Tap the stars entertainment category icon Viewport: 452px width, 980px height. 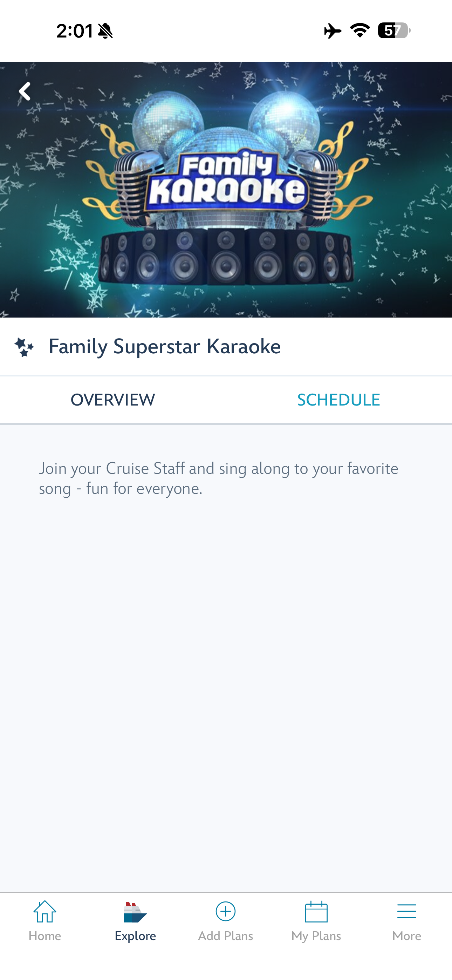pyautogui.click(x=24, y=347)
